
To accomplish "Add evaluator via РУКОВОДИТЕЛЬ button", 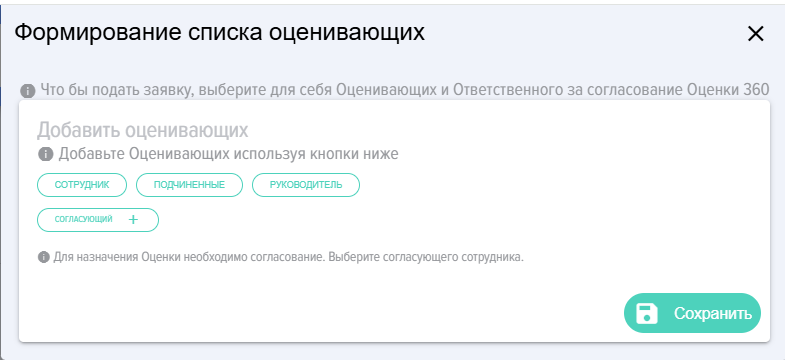I will coord(306,185).
